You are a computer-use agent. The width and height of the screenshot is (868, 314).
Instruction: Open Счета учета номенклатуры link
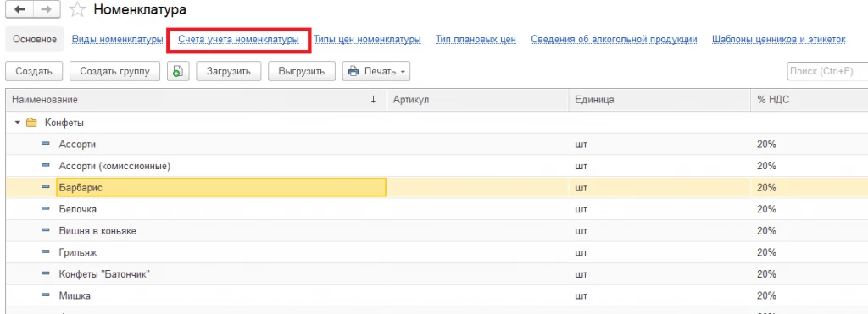click(x=238, y=39)
